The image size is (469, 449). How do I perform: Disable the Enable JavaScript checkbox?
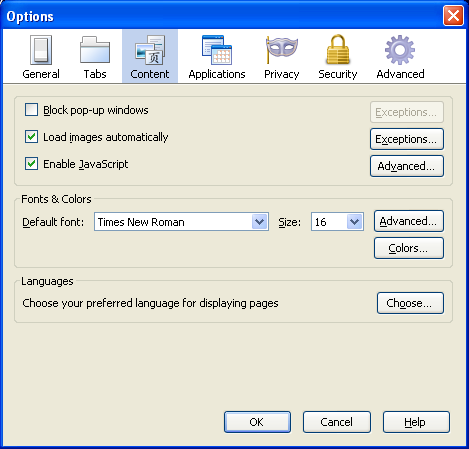point(31,164)
